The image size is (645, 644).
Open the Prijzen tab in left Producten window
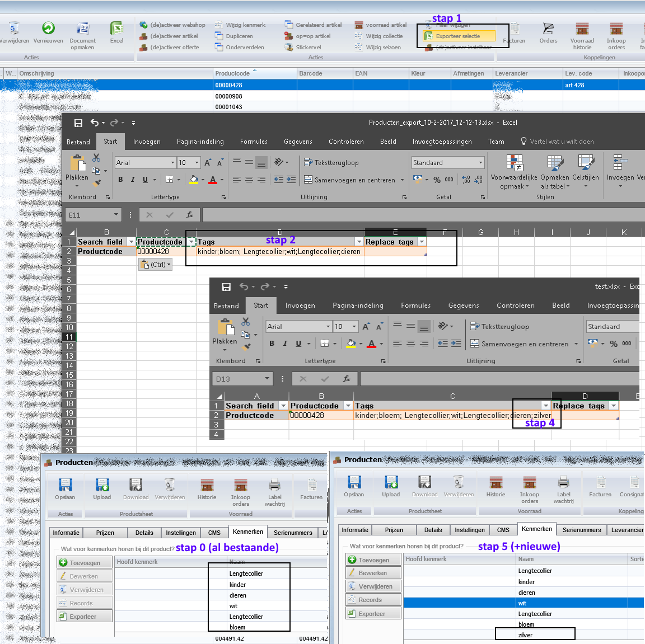[105, 533]
